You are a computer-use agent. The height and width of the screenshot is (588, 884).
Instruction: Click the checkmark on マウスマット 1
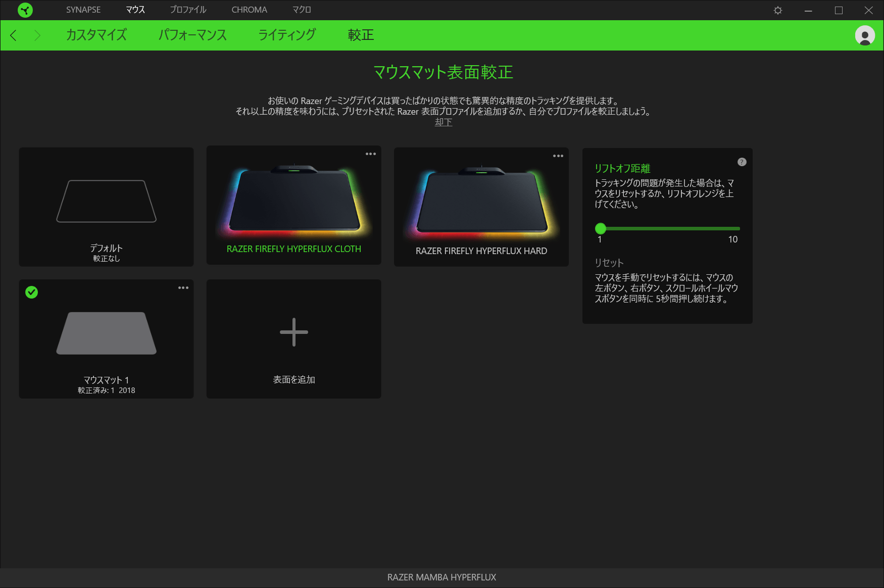pos(32,292)
